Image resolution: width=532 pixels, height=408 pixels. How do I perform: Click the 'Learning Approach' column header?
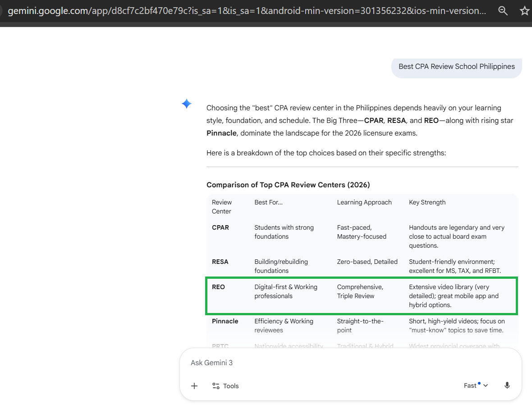364,202
